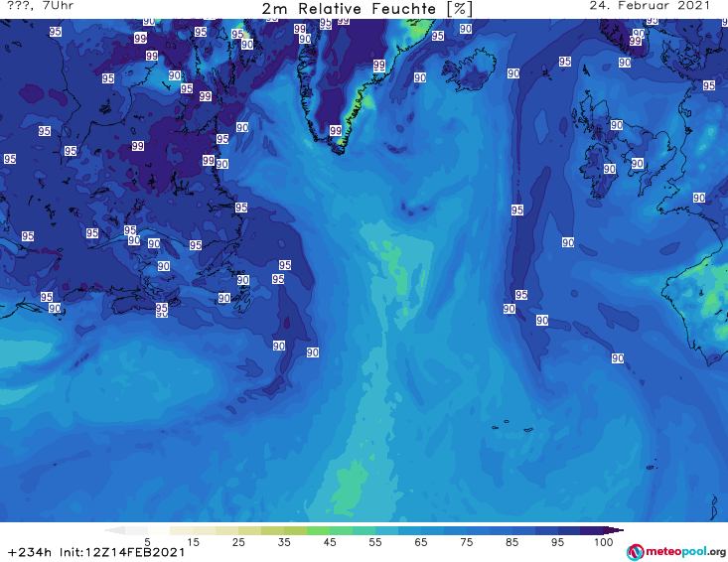Click the '5' value on the color scale
This screenshot has width=728, height=562.
click(x=147, y=542)
